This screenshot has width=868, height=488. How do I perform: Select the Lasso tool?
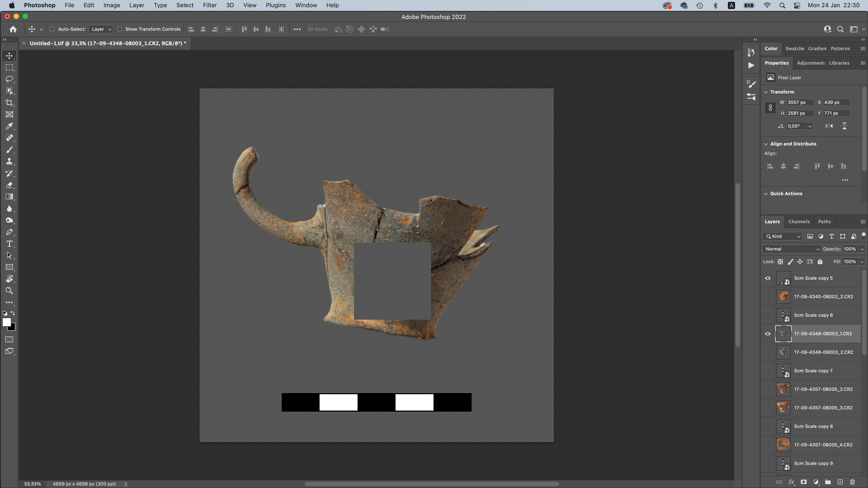(x=9, y=79)
